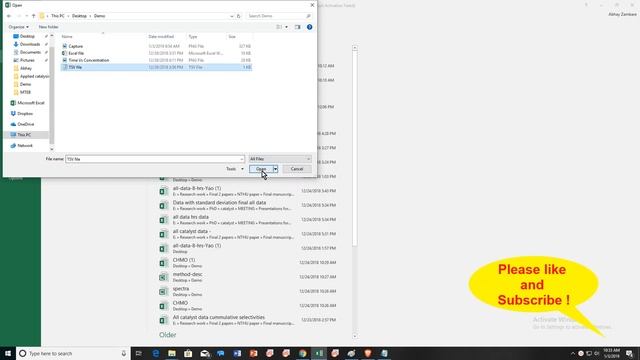
Task: Open Google Chrome from taskbar
Action: point(302,353)
